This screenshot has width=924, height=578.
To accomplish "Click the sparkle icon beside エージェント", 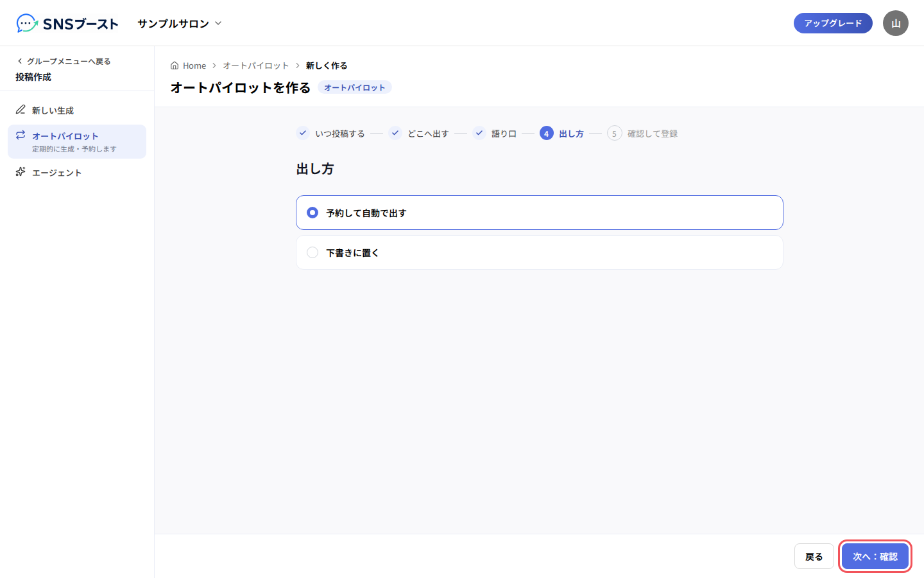I will coord(21,171).
